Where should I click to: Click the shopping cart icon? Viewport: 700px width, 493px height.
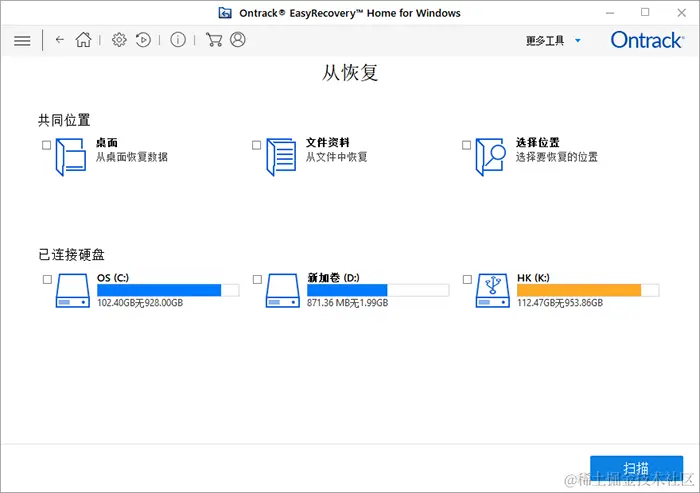point(214,40)
